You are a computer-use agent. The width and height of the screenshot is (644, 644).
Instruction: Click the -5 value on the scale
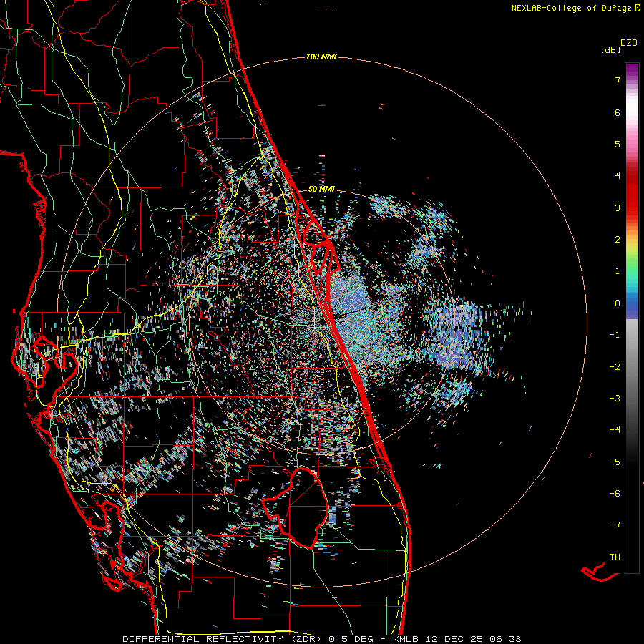point(615,462)
